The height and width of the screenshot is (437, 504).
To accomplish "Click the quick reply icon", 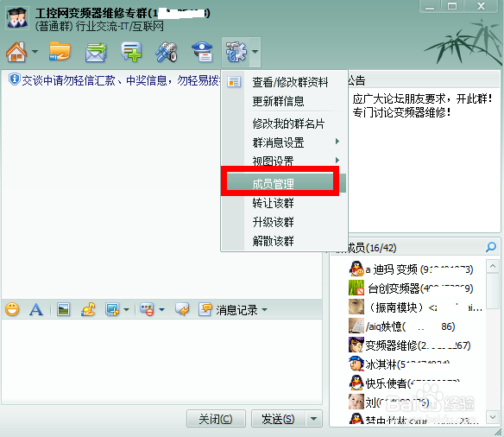I will pos(182,309).
